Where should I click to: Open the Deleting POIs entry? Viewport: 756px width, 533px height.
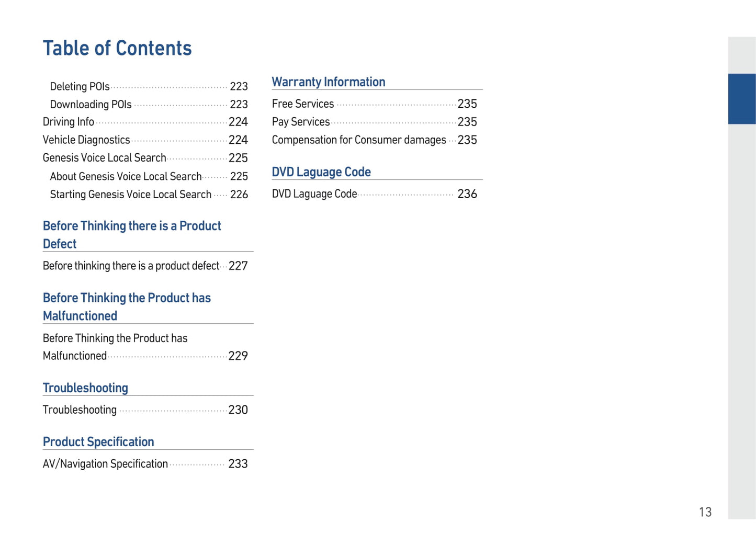(80, 86)
